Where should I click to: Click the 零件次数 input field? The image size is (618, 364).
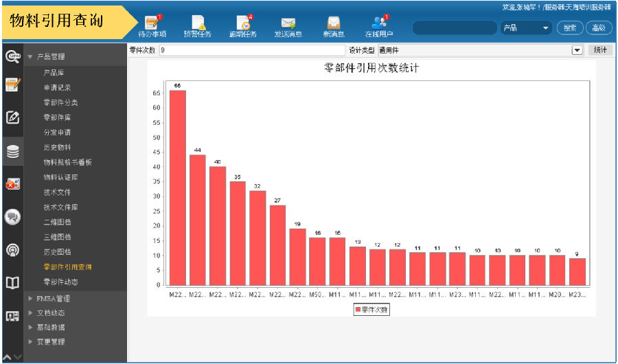coord(251,50)
